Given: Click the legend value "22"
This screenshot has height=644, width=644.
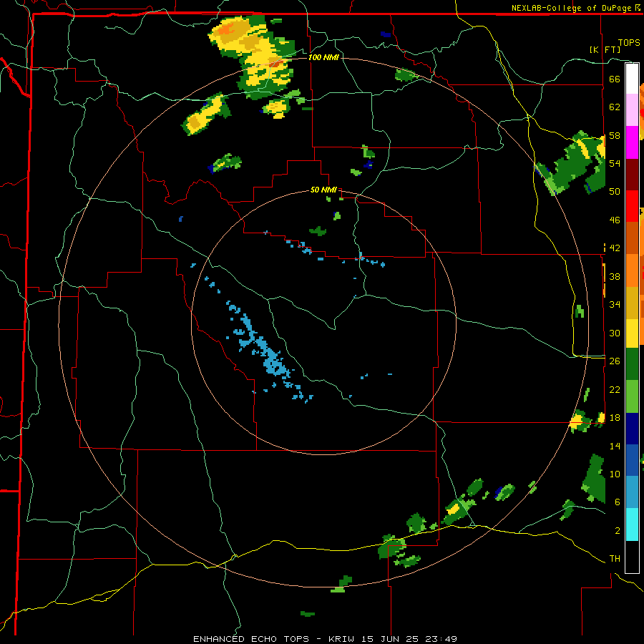Looking at the screenshot, I should pyautogui.click(x=615, y=389).
